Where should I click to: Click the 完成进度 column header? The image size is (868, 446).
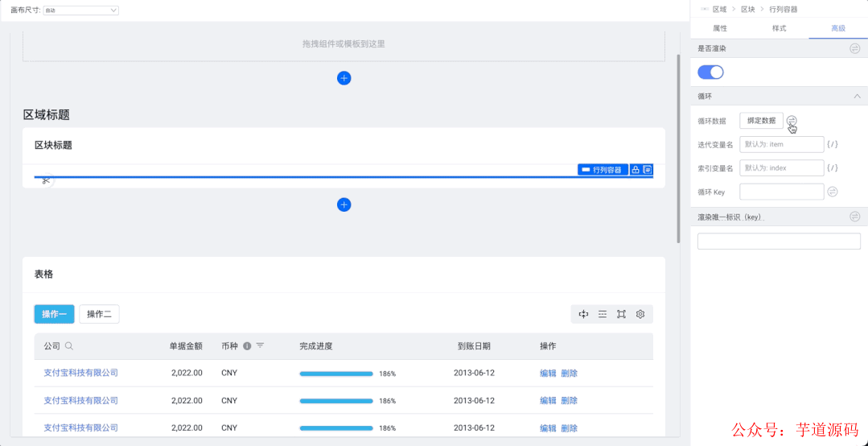pyautogui.click(x=316, y=345)
